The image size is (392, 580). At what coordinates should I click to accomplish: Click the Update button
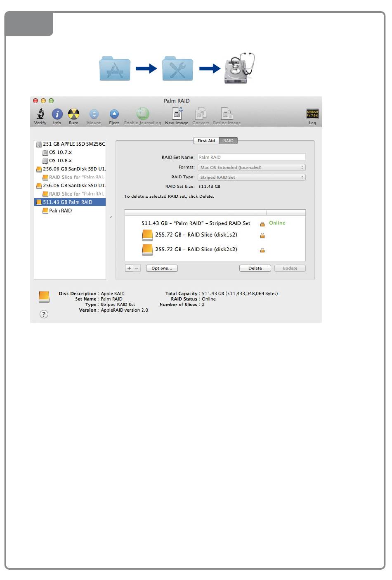coord(290,268)
